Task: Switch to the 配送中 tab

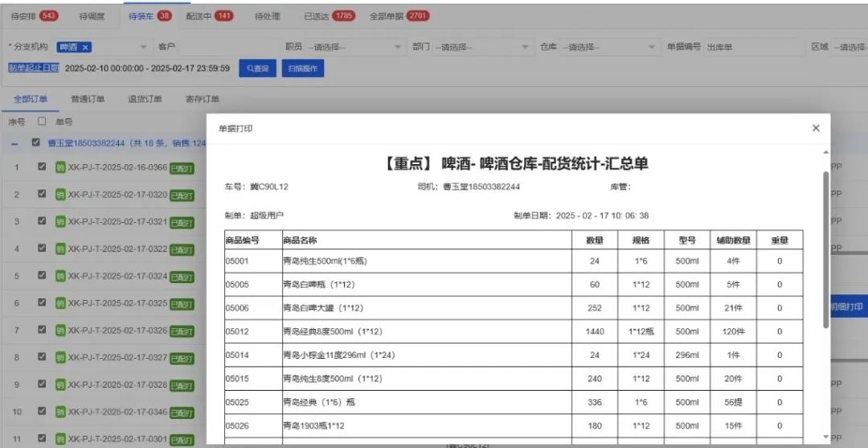Action: tap(209, 15)
